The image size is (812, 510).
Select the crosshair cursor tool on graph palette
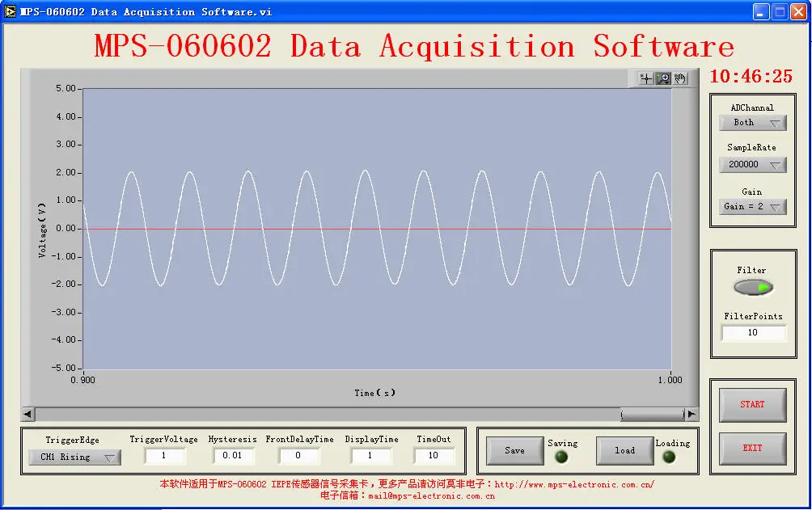[x=645, y=78]
